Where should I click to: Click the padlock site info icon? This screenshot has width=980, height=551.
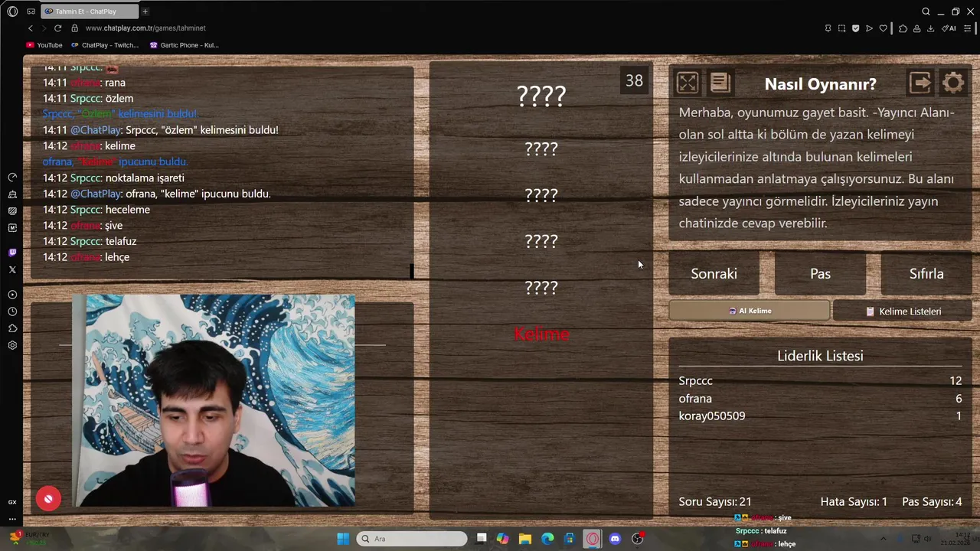pos(75,28)
